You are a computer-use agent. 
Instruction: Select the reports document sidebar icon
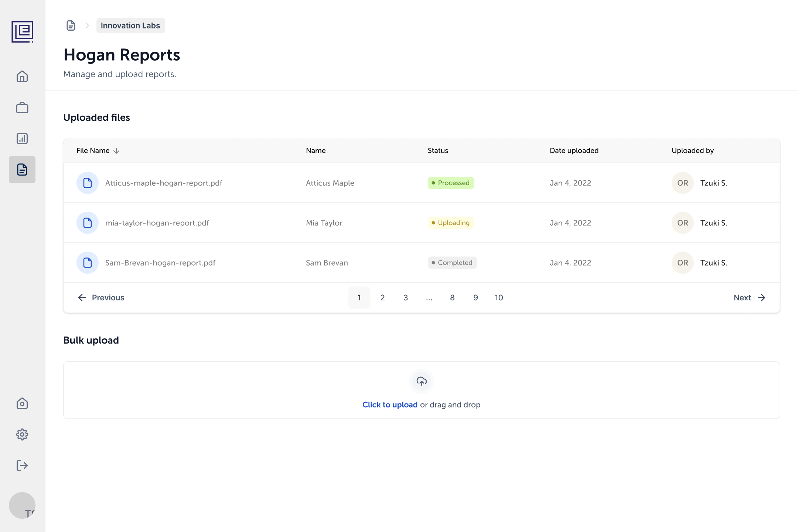point(22,170)
